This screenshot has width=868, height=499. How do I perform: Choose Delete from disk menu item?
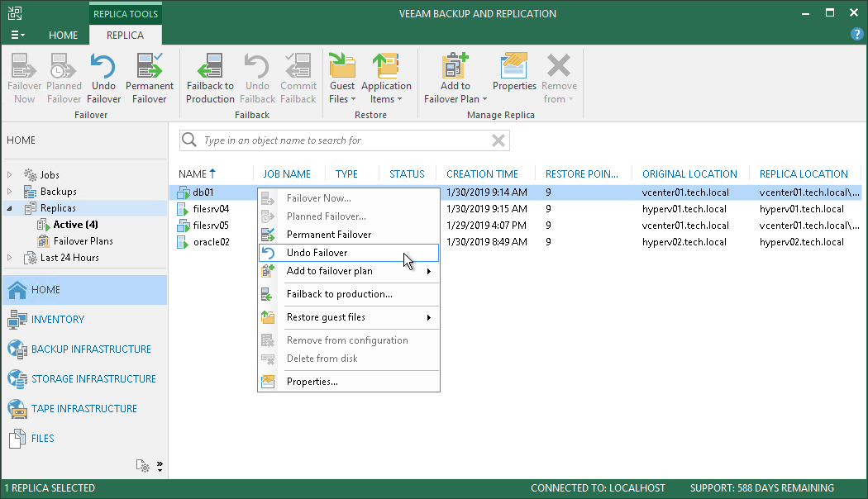click(x=349, y=359)
